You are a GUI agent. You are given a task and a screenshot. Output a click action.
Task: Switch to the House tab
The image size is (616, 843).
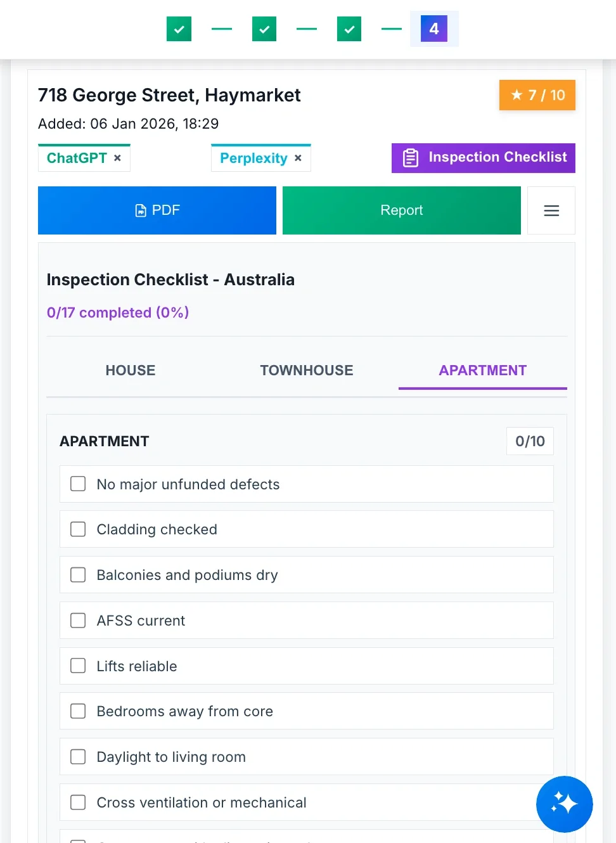pos(131,370)
